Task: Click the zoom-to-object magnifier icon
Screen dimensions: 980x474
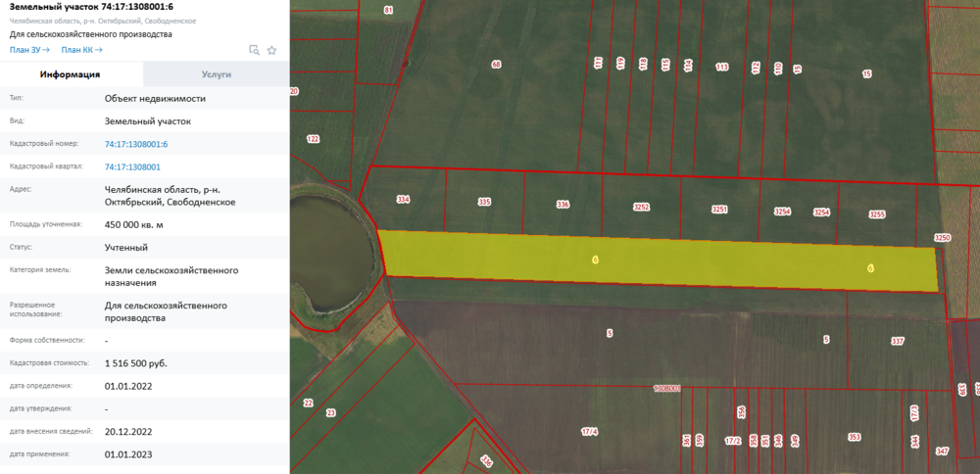Action: (255, 50)
